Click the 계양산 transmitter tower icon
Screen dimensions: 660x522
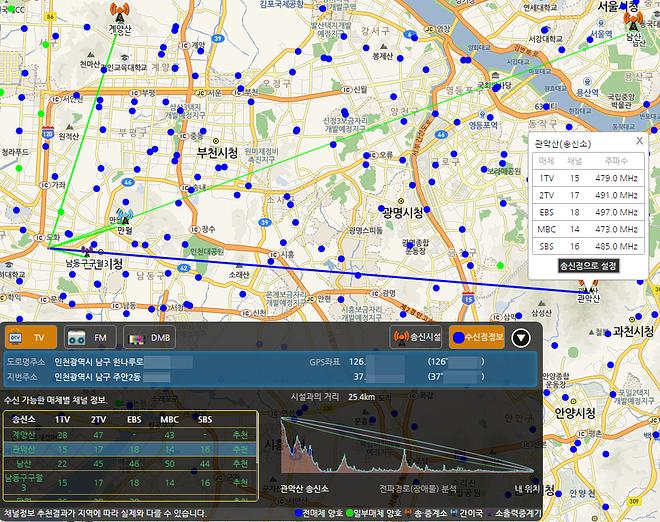click(119, 13)
